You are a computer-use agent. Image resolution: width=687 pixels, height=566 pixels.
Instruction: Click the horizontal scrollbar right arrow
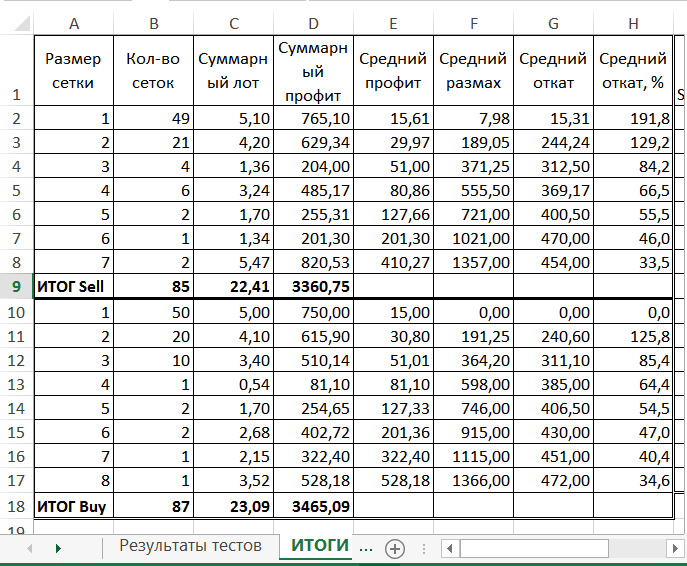(x=675, y=548)
